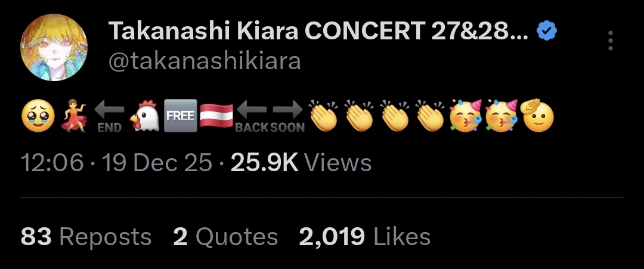
Task: Open Takanashi Kiara's profile avatar
Action: tap(54, 48)
